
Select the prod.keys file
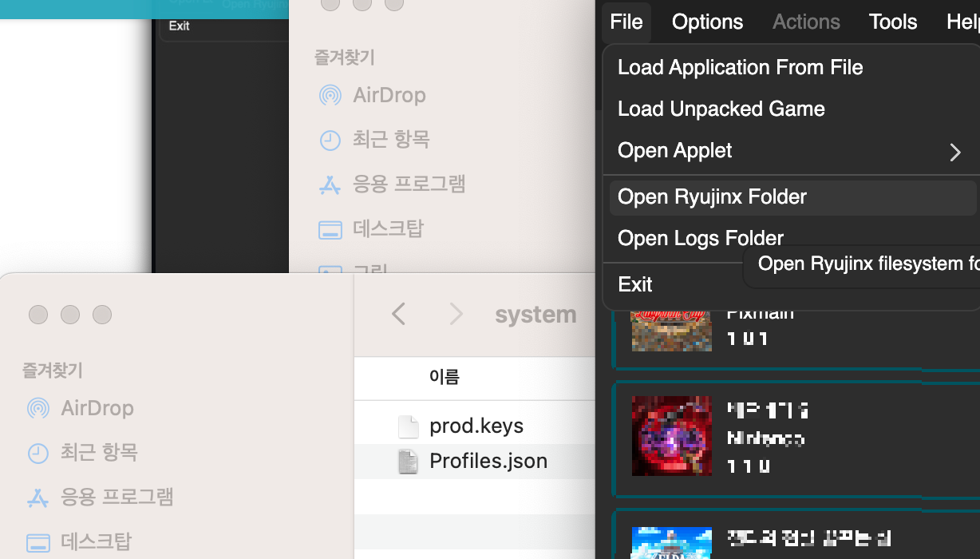[476, 426]
